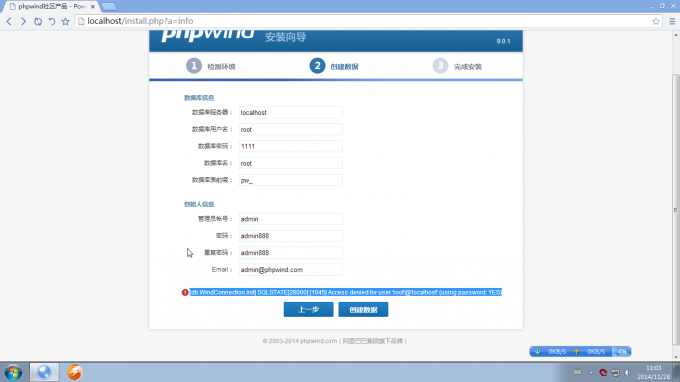Click step 1 circle in wizard
Screen dimensions: 680x382
(194, 66)
